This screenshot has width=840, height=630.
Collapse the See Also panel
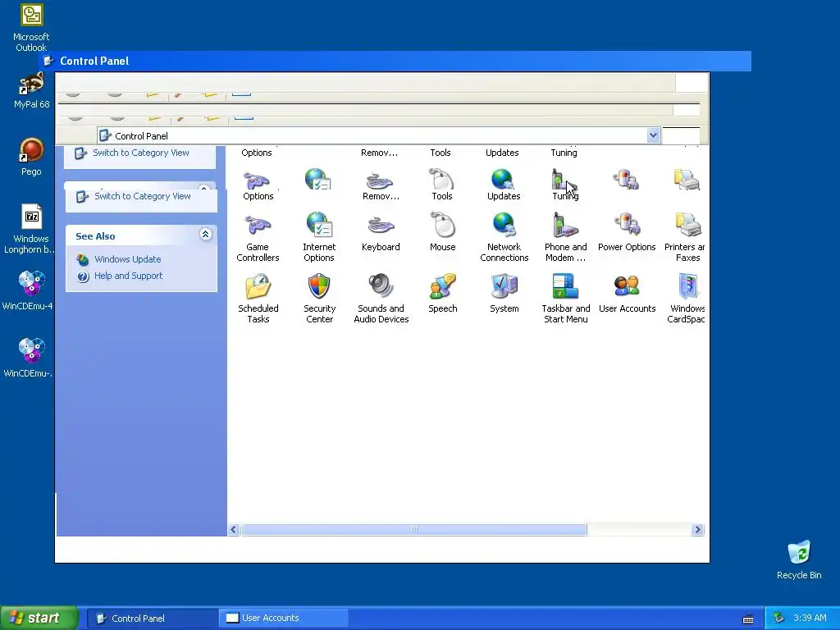(x=205, y=234)
